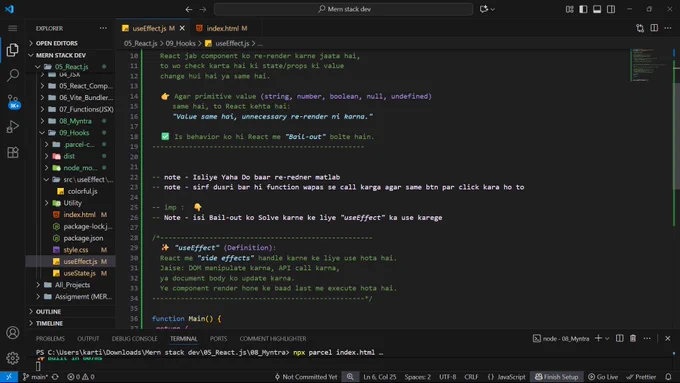This screenshot has height=383, width=680.
Task: Collapse the 05_React.js folder
Action: pos(71,67)
